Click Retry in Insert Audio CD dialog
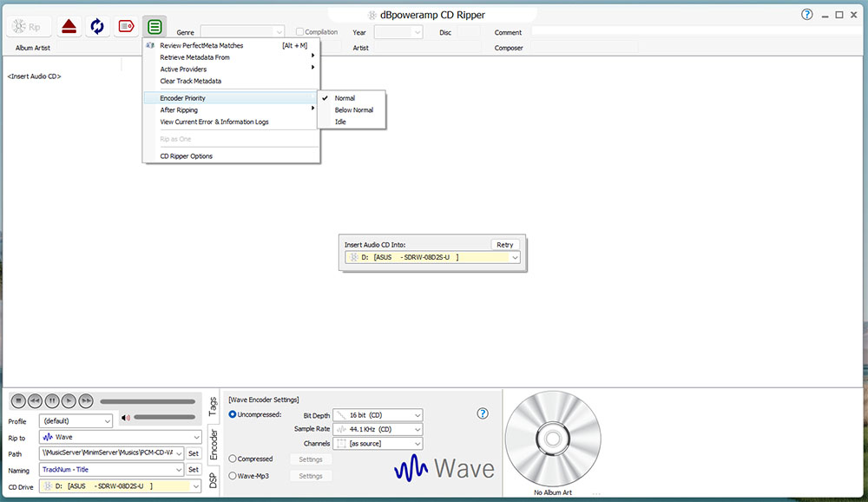The width and height of the screenshot is (868, 502). tap(505, 245)
